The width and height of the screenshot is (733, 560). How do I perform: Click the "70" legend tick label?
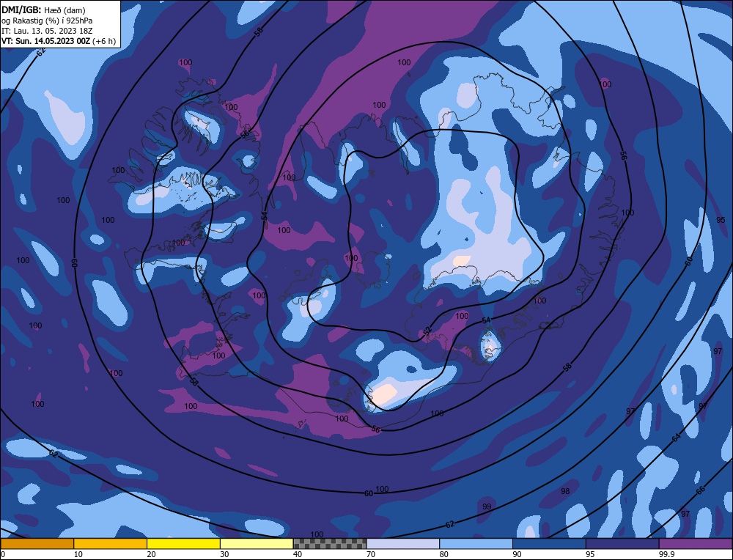(371, 554)
